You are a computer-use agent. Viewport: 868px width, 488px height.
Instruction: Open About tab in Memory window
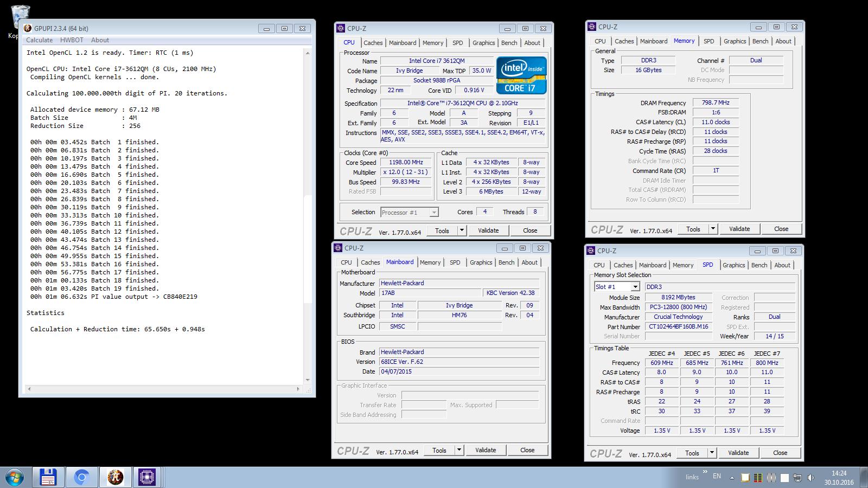click(783, 41)
